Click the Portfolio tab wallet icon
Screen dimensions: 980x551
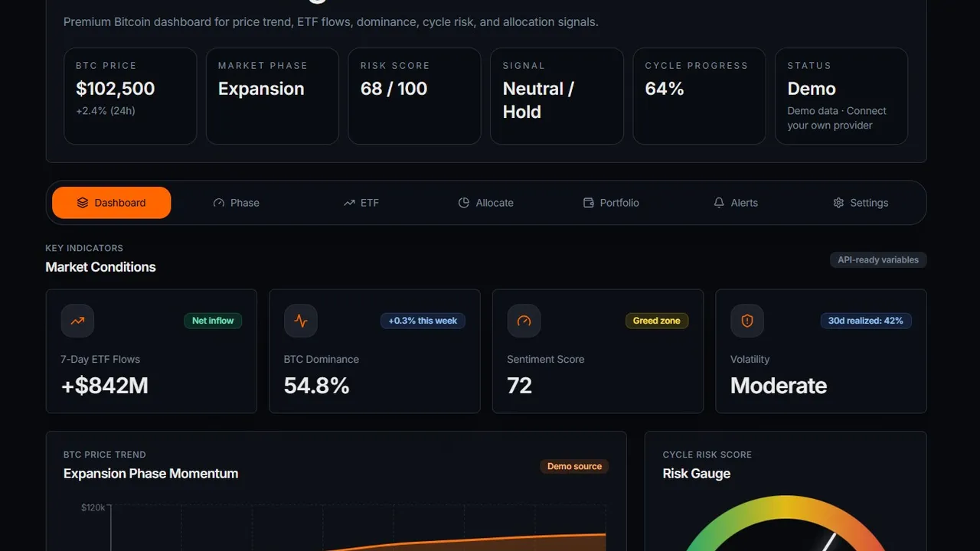point(589,203)
